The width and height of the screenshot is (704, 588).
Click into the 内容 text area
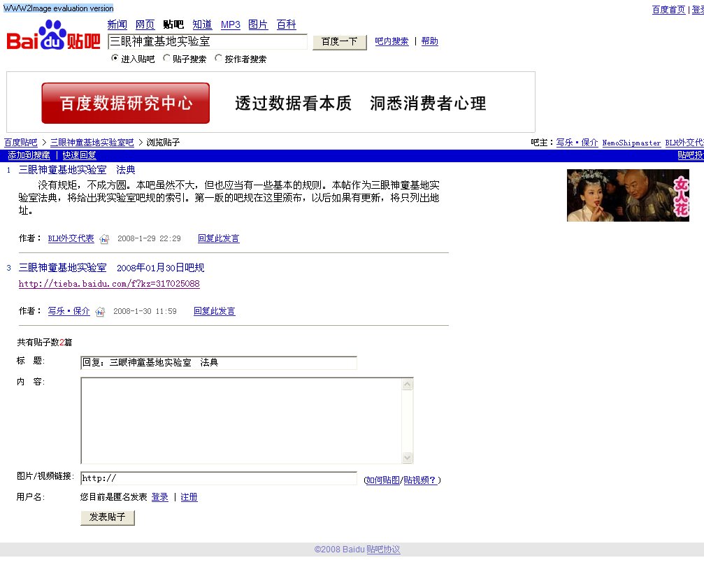click(241, 420)
